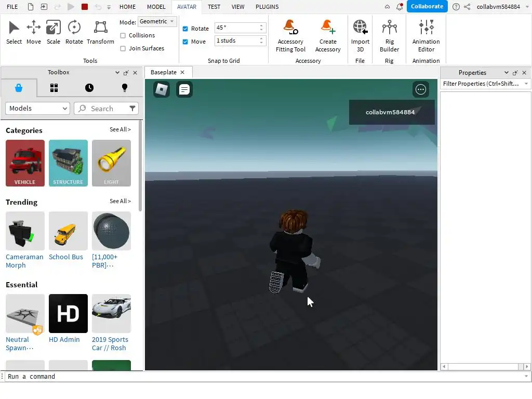
Task: Undock the Toolbox panel with pop-out icon
Action: tap(126, 73)
